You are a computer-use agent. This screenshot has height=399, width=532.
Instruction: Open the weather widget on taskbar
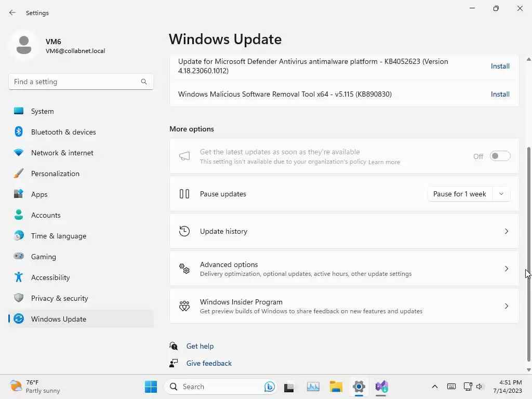tap(35, 387)
